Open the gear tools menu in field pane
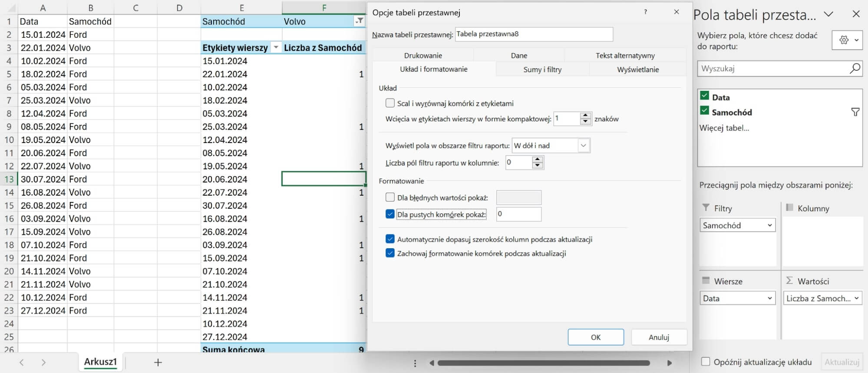 click(847, 40)
